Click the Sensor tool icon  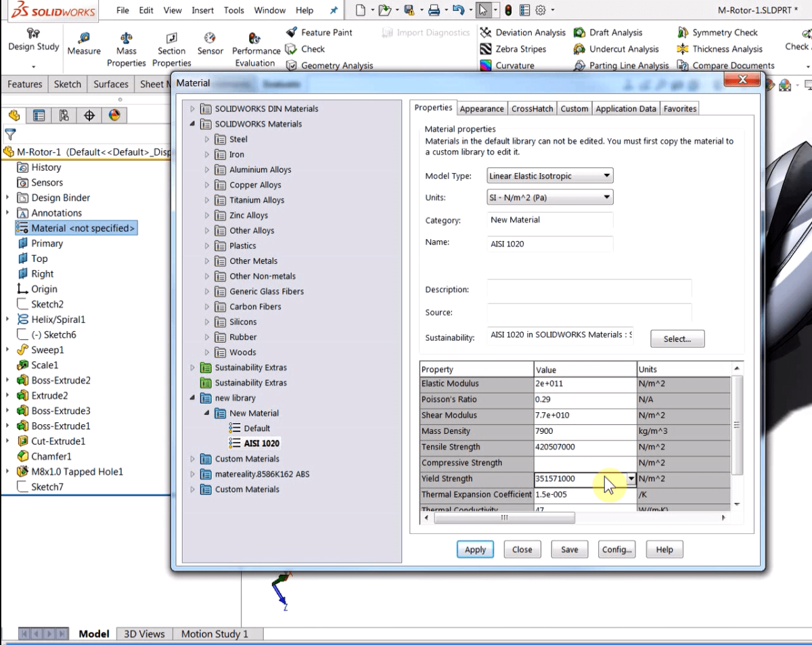[210, 38]
